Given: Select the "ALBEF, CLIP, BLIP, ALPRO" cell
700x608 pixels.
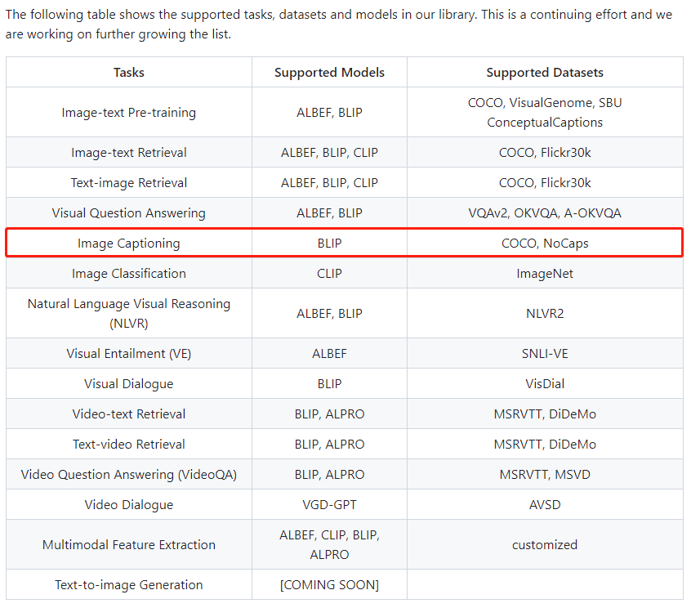Looking at the screenshot, I should pos(329,544).
